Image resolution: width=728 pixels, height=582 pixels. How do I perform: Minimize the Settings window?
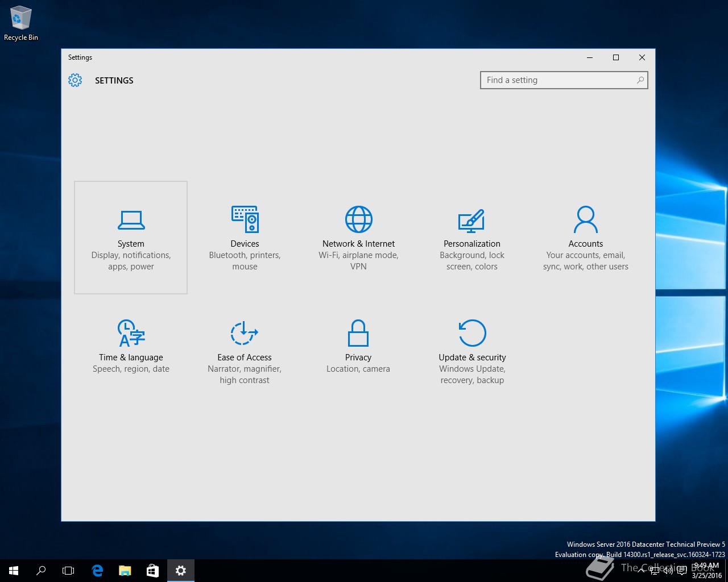coord(590,57)
